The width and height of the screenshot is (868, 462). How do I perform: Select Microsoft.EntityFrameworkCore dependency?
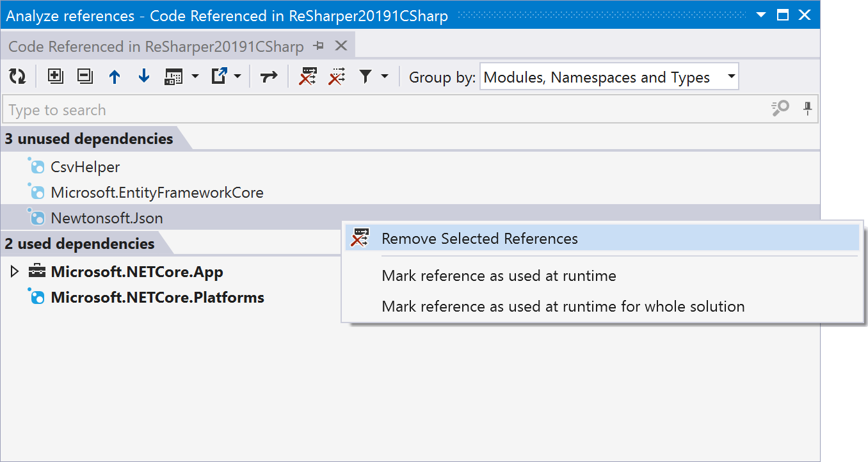point(157,193)
